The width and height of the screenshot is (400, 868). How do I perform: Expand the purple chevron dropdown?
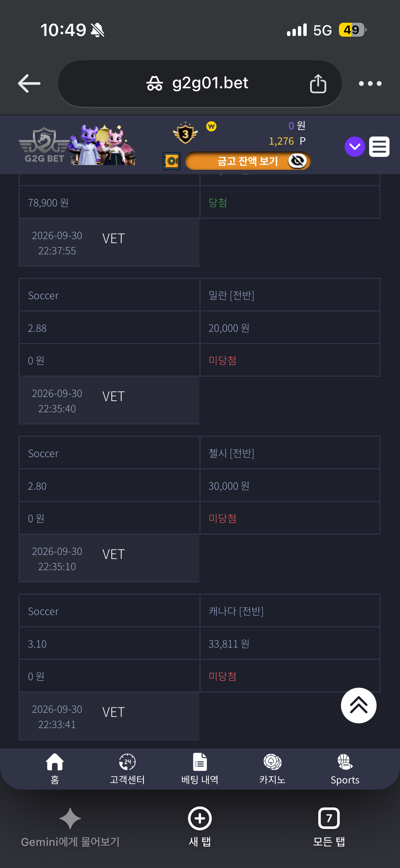pos(355,147)
